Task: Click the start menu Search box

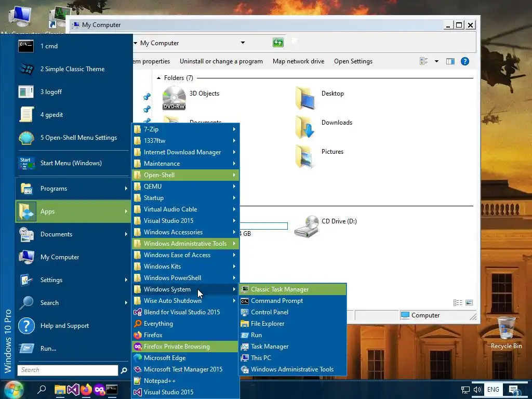Action: coord(68,370)
